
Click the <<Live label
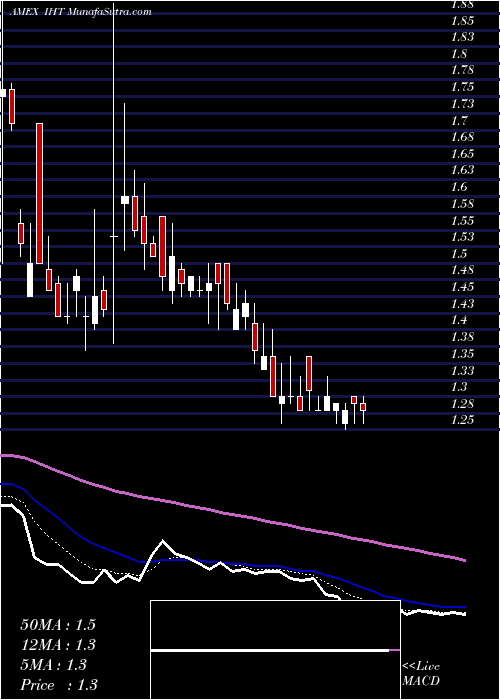tap(421, 667)
